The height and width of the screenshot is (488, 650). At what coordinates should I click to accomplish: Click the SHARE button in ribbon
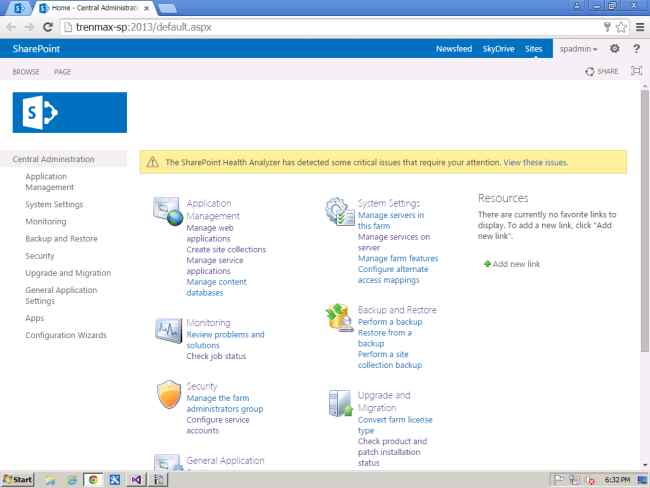click(602, 71)
